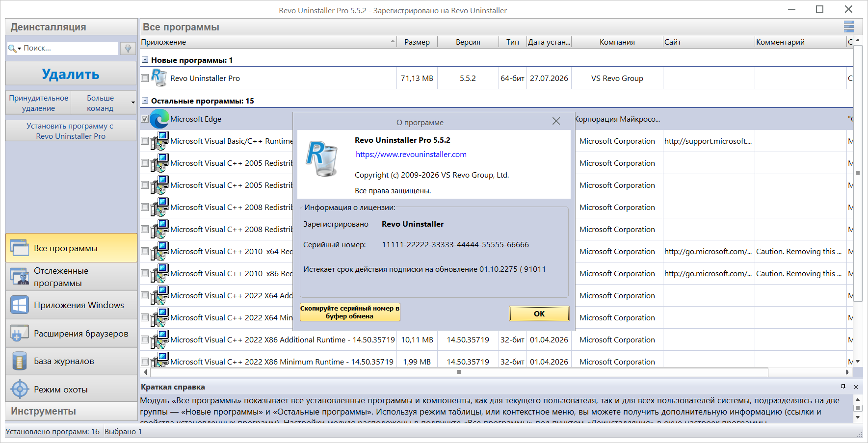Click the Visual C++ 2022 X64 Min row icon

(x=160, y=317)
